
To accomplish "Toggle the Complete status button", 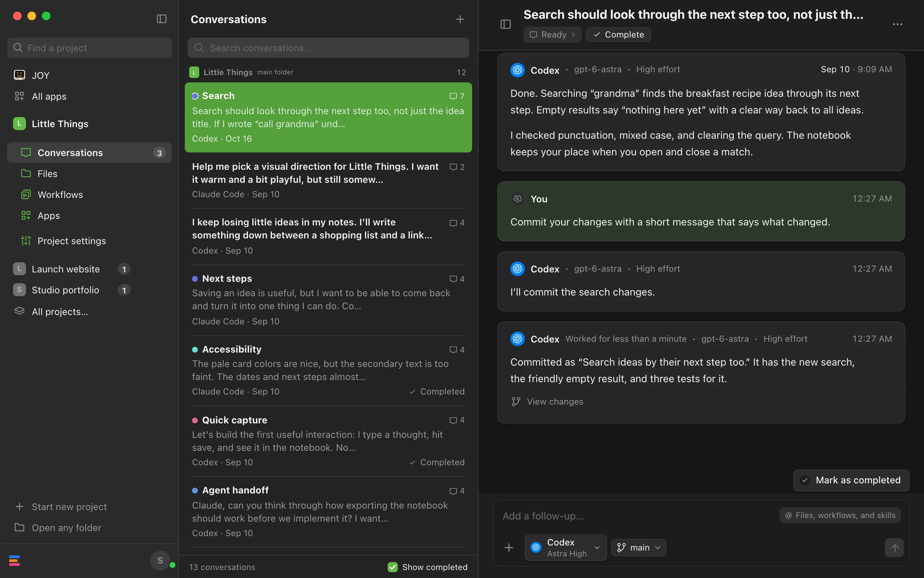I will tap(618, 35).
